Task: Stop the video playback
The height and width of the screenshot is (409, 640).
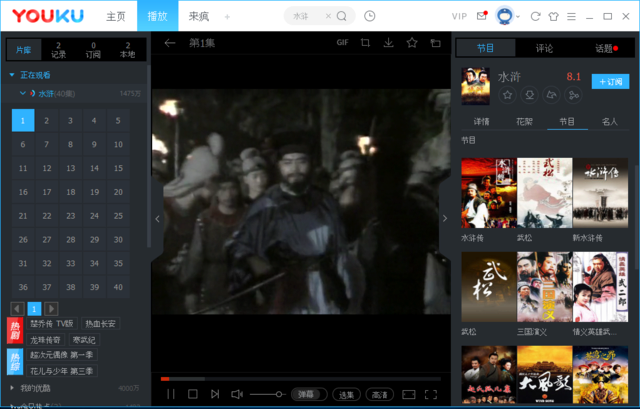Action: (x=193, y=394)
